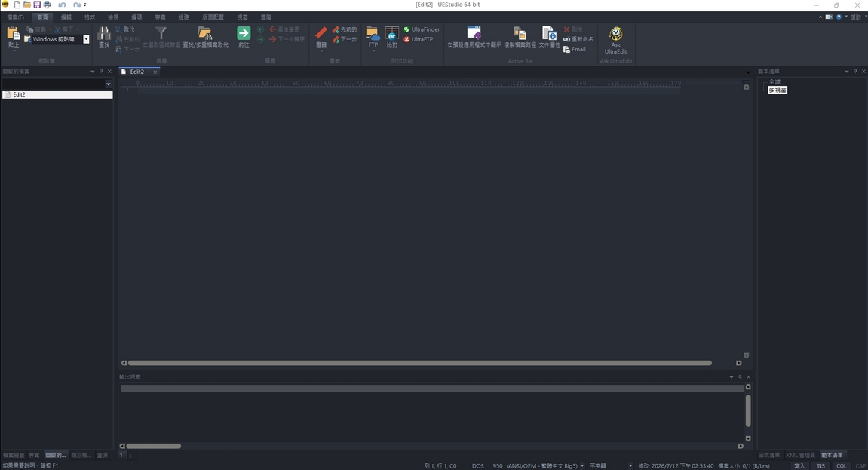Screen dimensions: 868x470
Task: Launch UltraFinder from the ribbon
Action: (422, 29)
